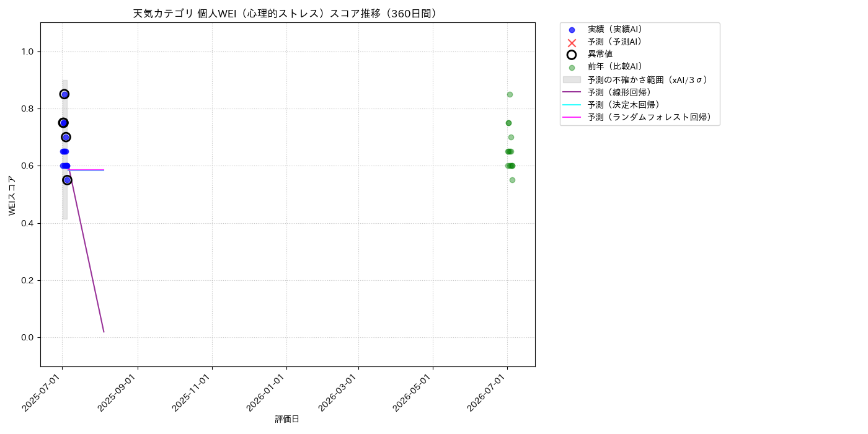This screenshot has width=868, height=434.
Task: Click the 異常値 legend label
Action: click(x=600, y=54)
